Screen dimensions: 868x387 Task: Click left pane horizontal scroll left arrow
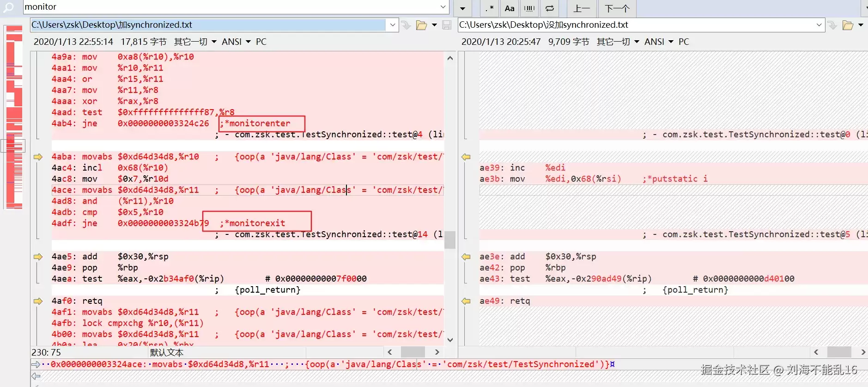390,352
